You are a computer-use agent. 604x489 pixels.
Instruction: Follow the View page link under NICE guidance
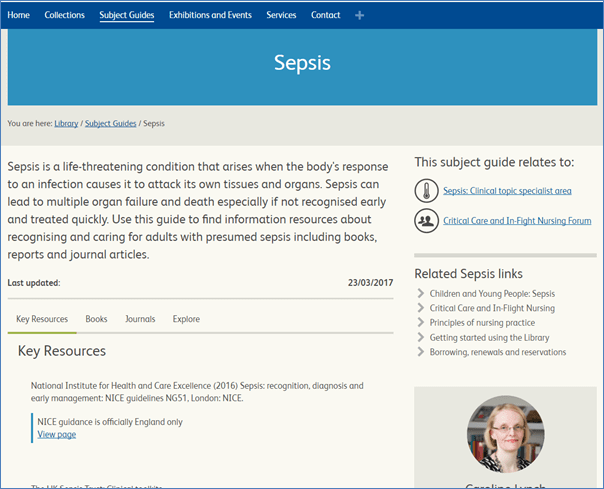pyautogui.click(x=56, y=434)
